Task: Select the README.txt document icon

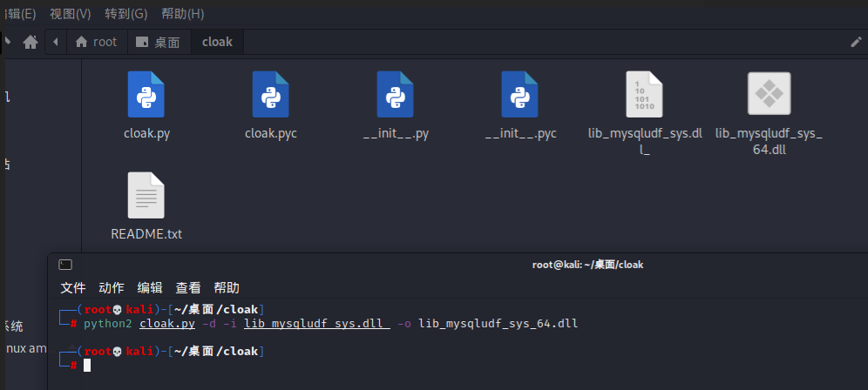Action: (x=146, y=195)
